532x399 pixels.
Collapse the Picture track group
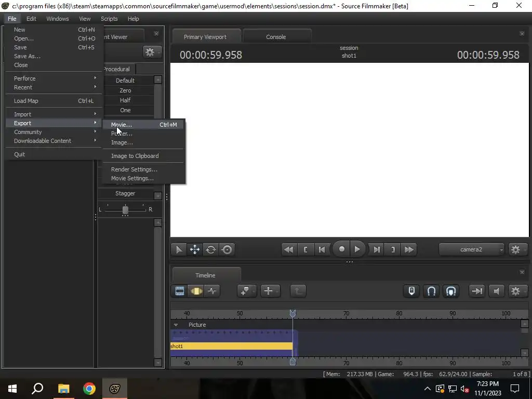coord(176,325)
